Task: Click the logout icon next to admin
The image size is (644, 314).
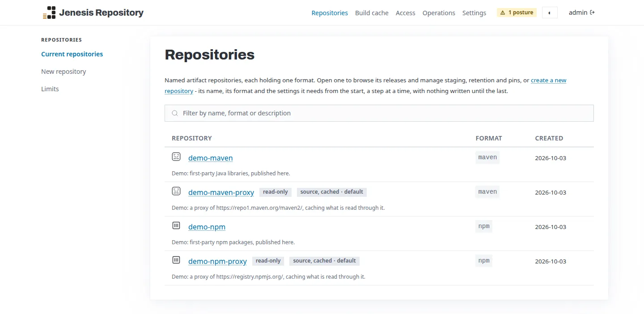Action: 593,13
